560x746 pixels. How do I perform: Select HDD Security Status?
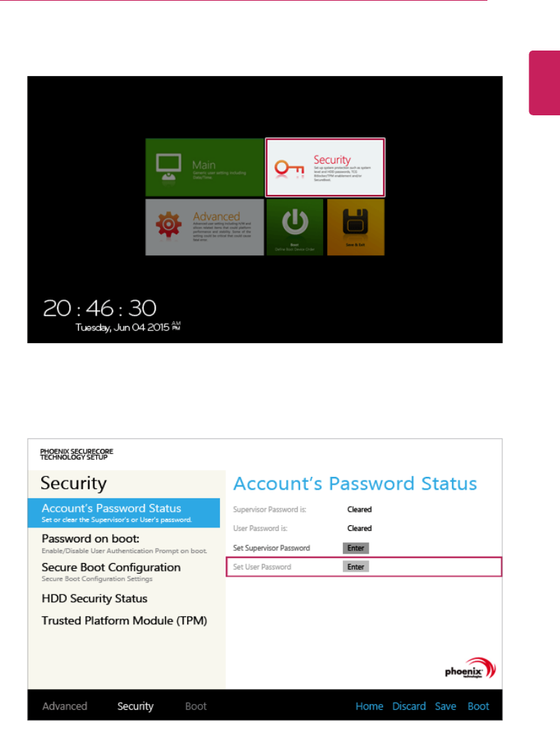(x=94, y=599)
